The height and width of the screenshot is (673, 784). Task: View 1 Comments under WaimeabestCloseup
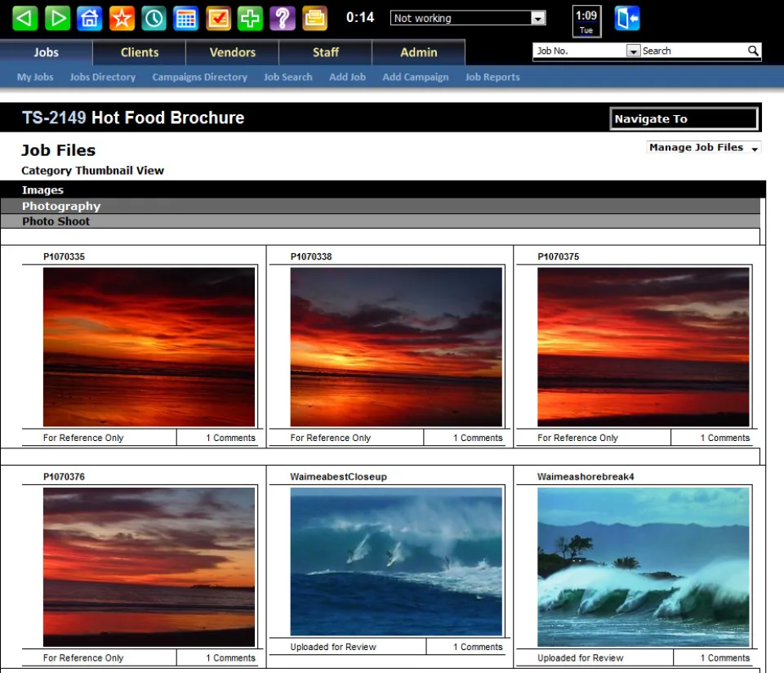tap(478, 647)
